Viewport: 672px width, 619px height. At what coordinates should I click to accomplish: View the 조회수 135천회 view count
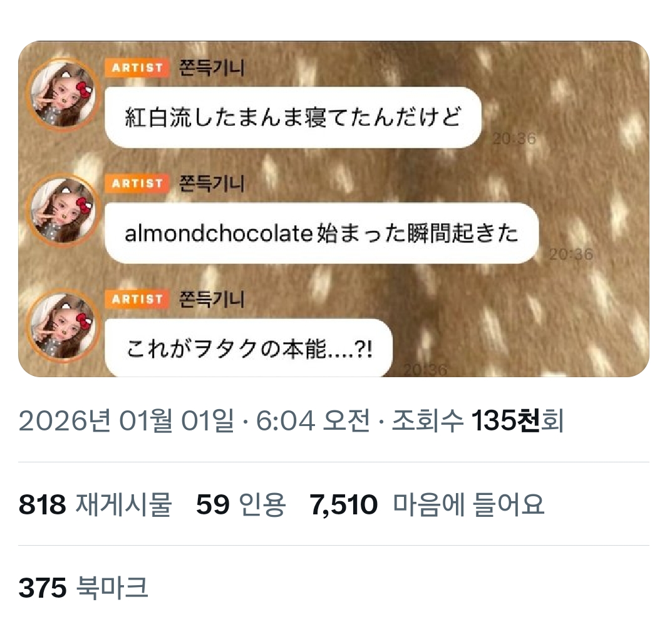click(x=477, y=420)
